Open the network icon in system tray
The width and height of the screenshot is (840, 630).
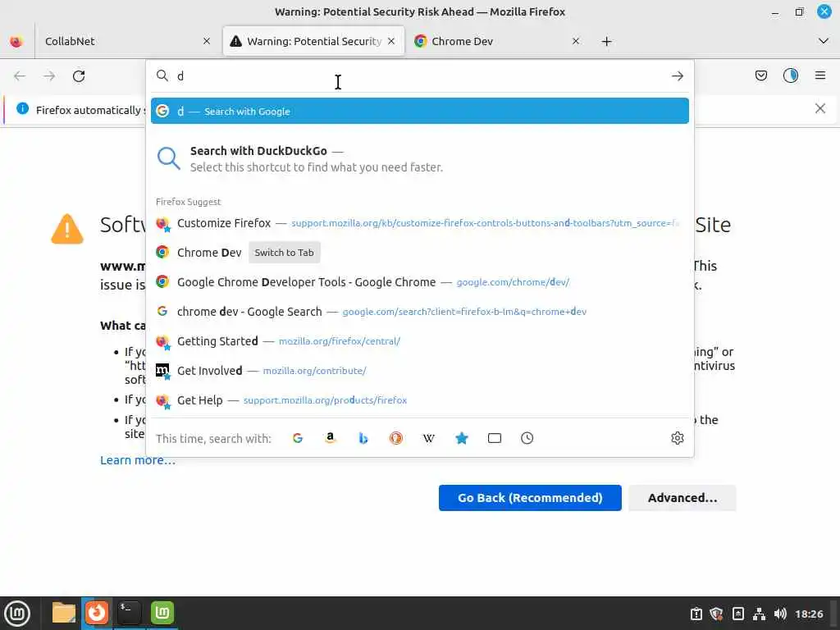click(759, 614)
